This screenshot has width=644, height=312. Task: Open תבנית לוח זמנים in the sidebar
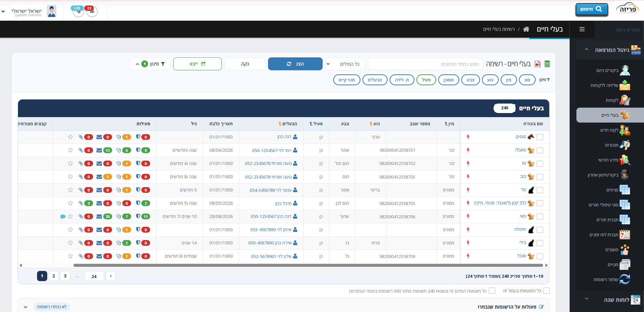pos(610,235)
